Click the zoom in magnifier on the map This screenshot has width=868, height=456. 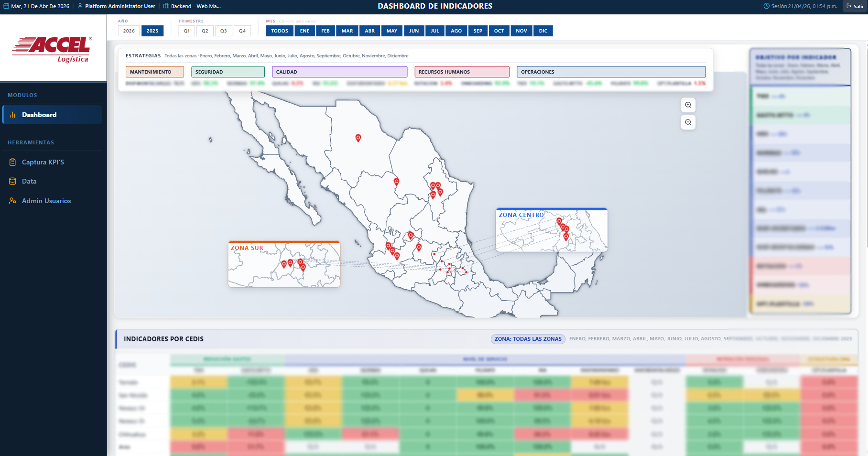coord(688,105)
